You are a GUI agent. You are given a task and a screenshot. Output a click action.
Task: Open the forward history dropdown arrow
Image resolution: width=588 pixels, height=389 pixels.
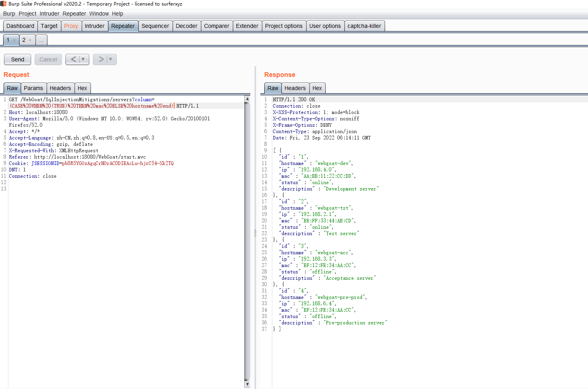(111, 59)
